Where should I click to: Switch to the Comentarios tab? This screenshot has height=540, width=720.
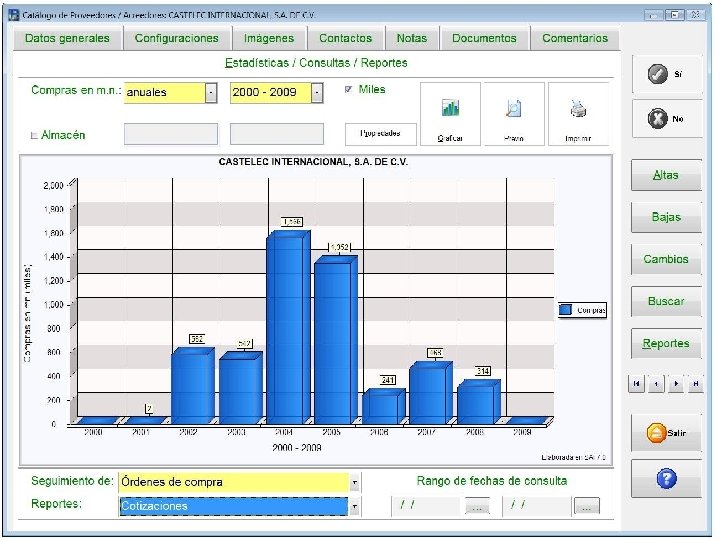coord(575,38)
